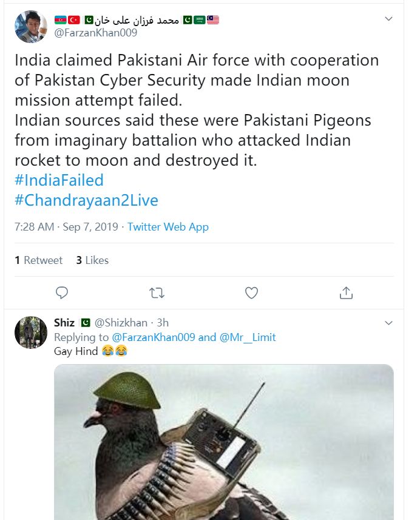Viewport: 420px width, 520px height.
Task: Open the chevron menu on Shiz's reply
Action: tap(389, 323)
